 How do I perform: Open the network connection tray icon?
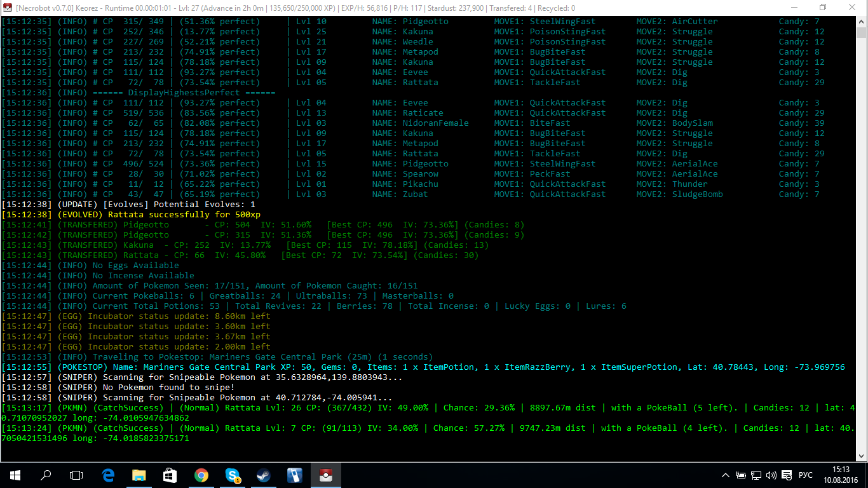point(756,475)
